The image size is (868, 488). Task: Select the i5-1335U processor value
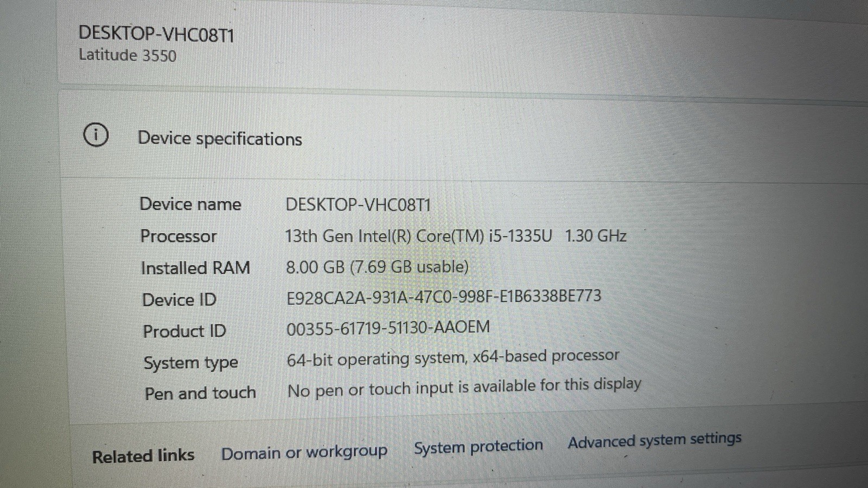coord(456,236)
